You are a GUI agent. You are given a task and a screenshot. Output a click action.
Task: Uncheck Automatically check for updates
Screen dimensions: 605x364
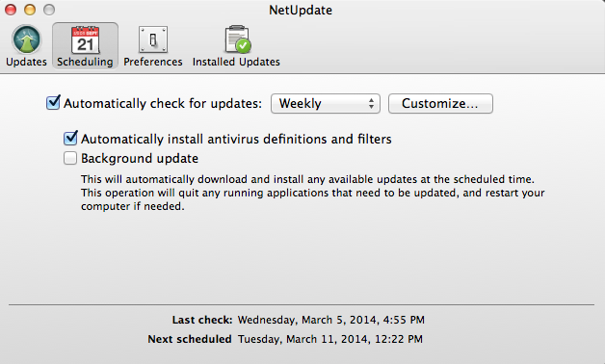click(53, 103)
